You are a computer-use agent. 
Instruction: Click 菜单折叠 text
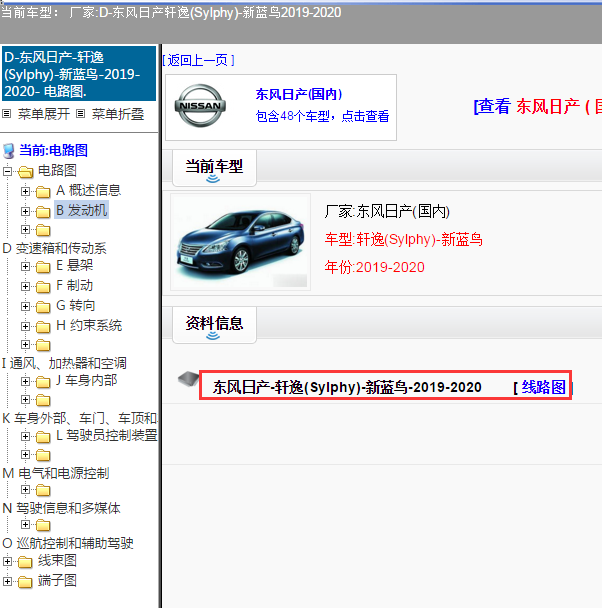point(118,114)
